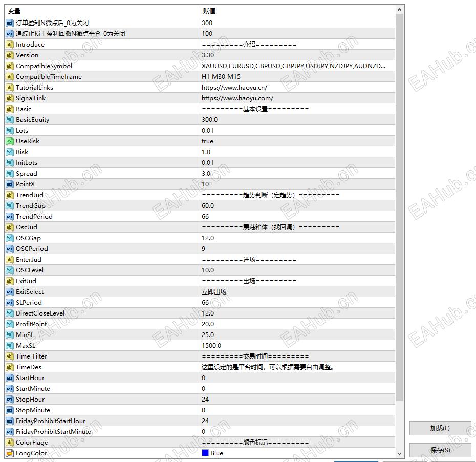Select the BasicEquity value 300.0

pos(209,120)
